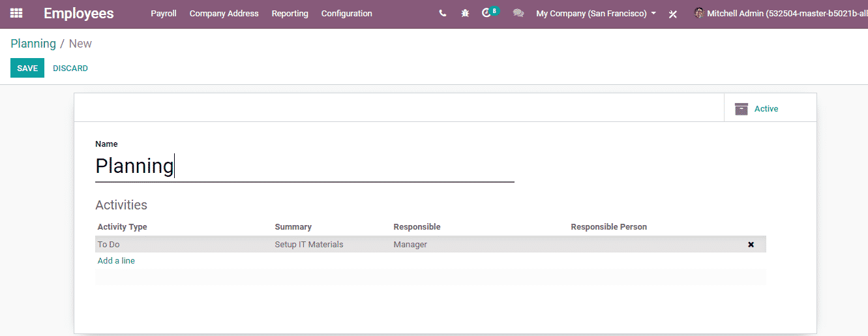
Task: Open the apps grid menu
Action: click(16, 13)
